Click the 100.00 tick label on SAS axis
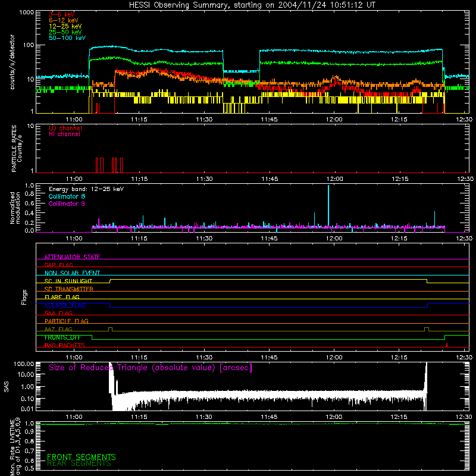The height and width of the screenshot is (476, 476). coord(24,364)
